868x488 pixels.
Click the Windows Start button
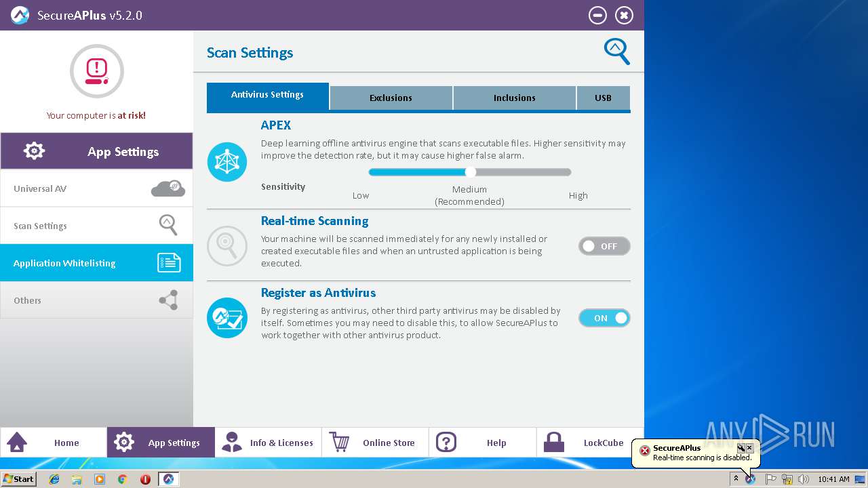(x=18, y=479)
